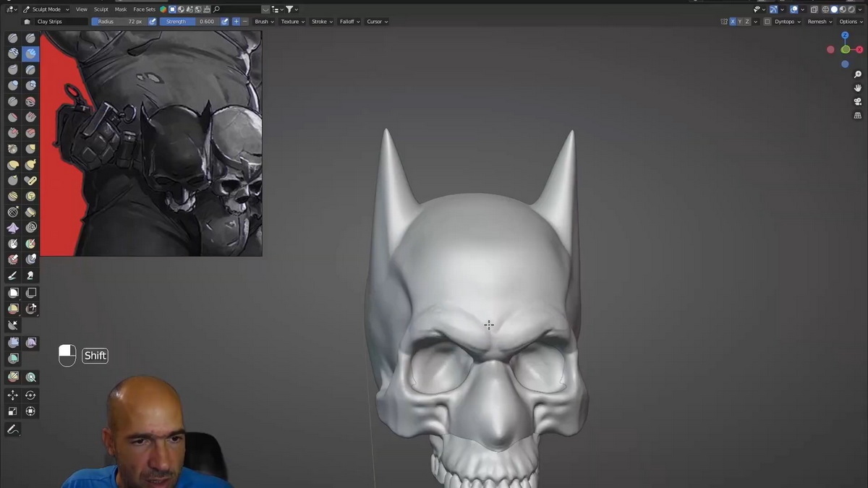Select the Annotate pencil tool
Image resolution: width=868 pixels, height=488 pixels.
[13, 429]
